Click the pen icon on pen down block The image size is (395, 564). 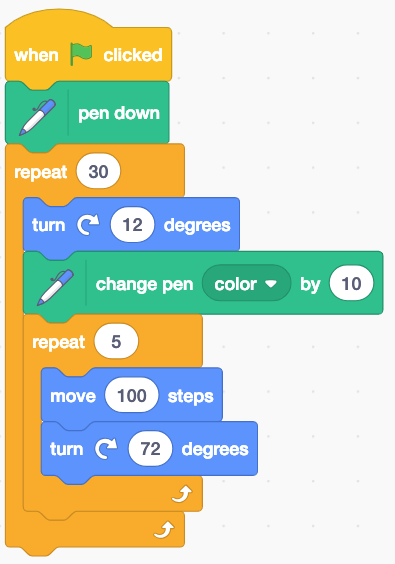click(x=37, y=117)
